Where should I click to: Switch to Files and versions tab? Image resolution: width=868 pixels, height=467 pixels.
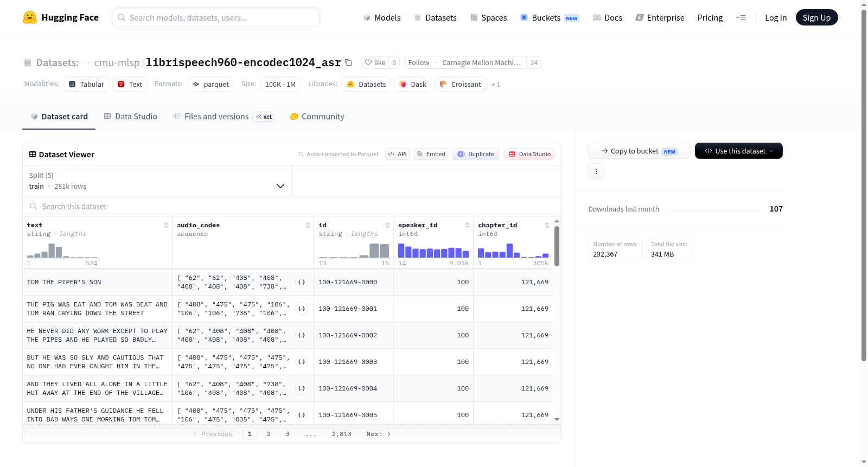[224, 116]
